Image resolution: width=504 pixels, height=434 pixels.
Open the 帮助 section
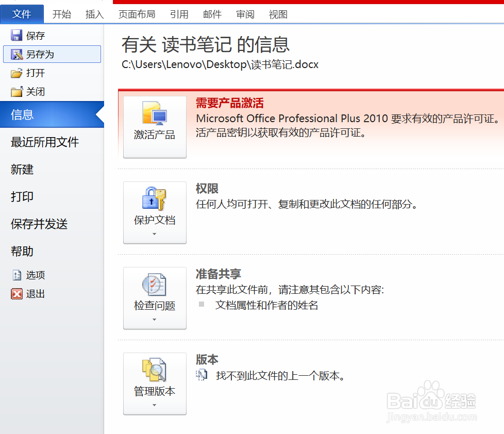click(22, 251)
